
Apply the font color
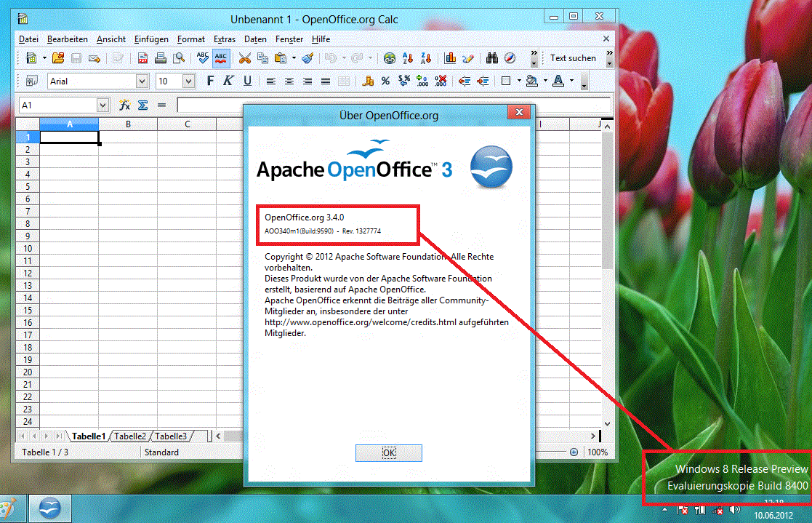coord(558,81)
